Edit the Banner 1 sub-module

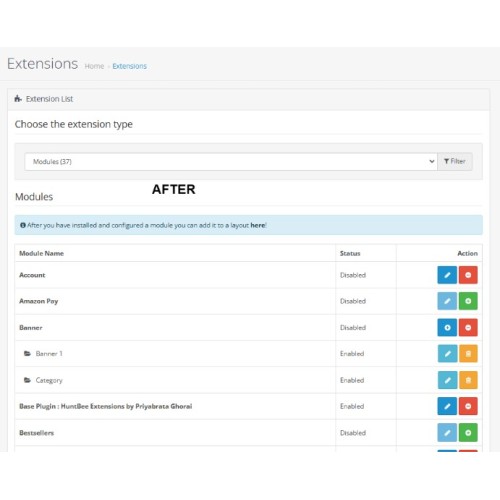[x=447, y=353]
